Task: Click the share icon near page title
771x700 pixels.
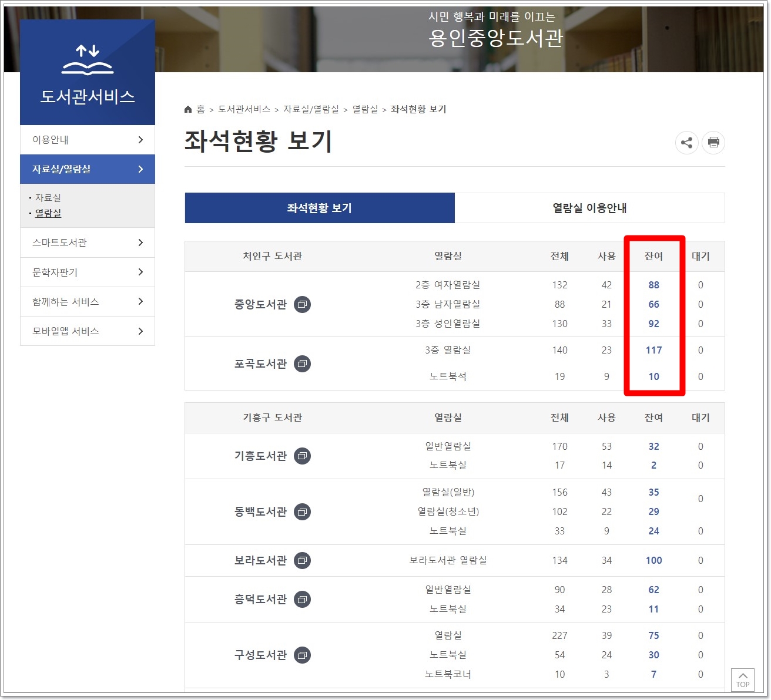Action: pos(686,143)
